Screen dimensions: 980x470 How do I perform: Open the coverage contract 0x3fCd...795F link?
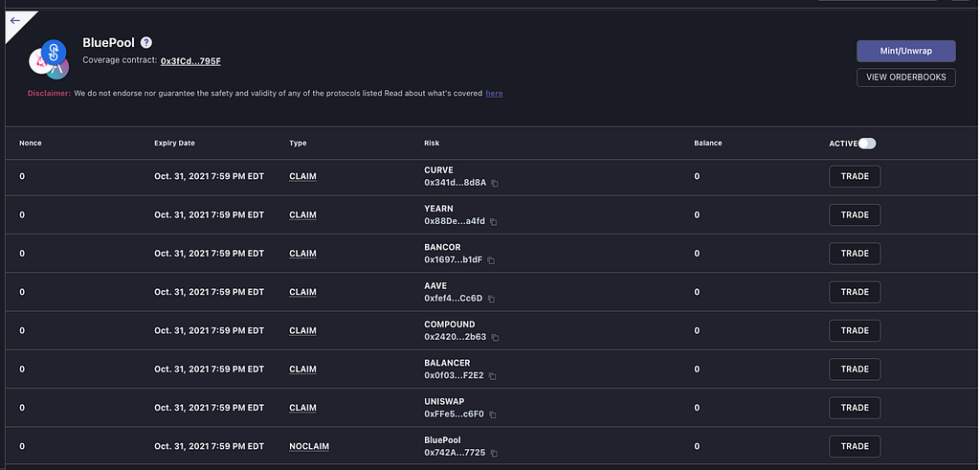pyautogui.click(x=190, y=60)
